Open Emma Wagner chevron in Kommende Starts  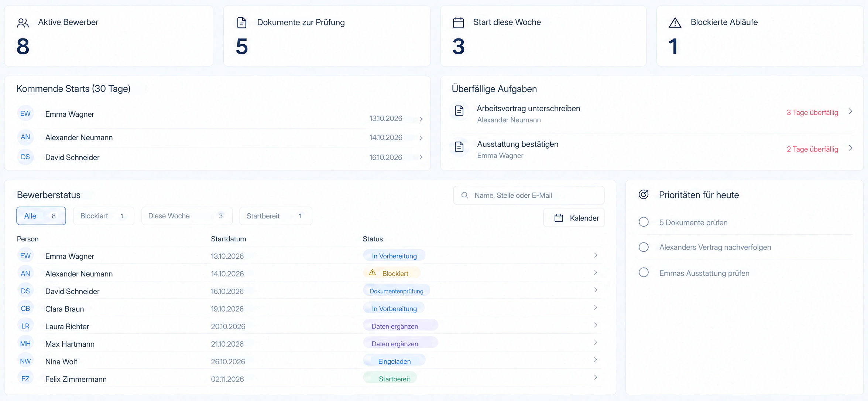[x=421, y=119]
